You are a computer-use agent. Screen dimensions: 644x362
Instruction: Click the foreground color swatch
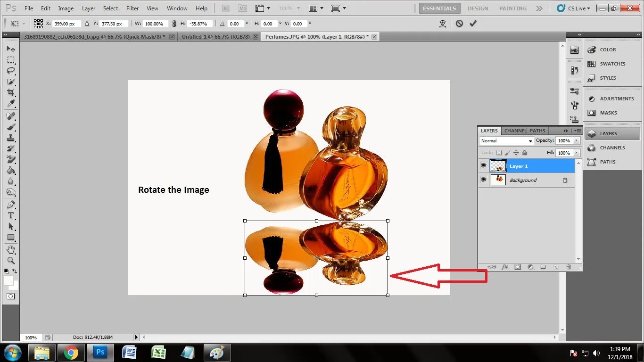click(x=8, y=280)
